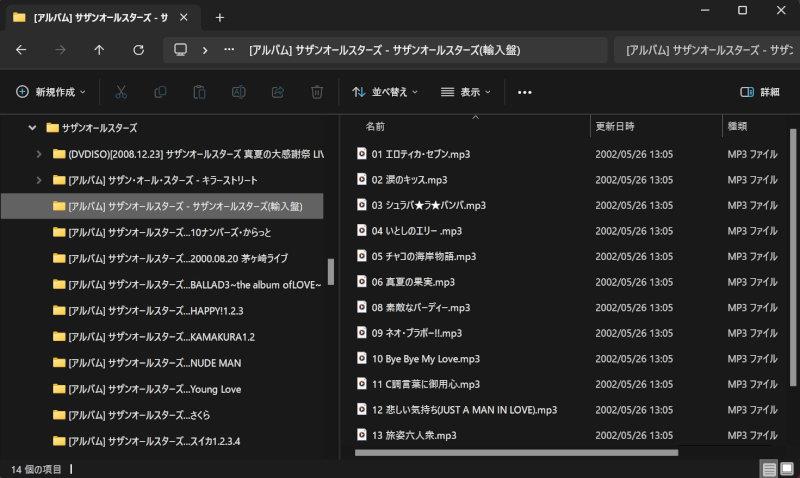
Task: Toggle the 詳細 details pane
Action: (x=760, y=92)
